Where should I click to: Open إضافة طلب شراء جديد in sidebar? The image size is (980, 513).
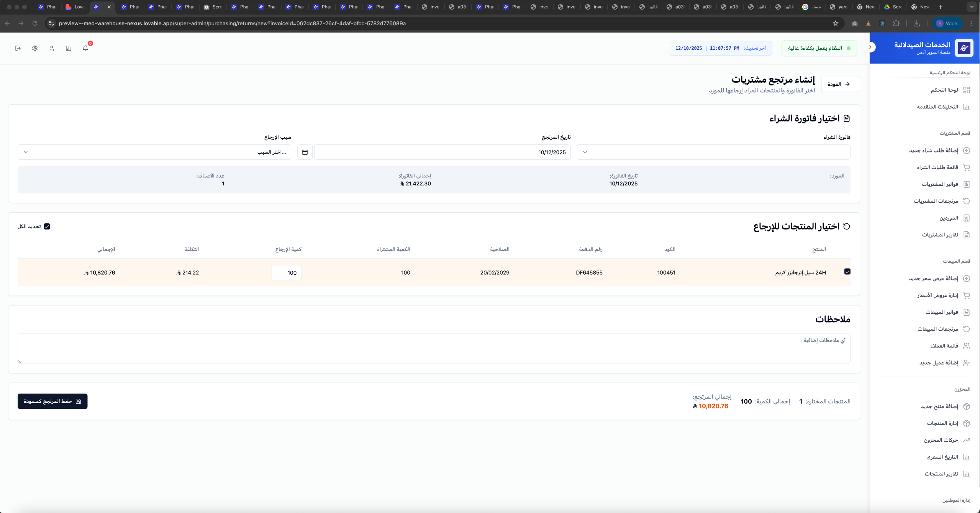point(939,151)
